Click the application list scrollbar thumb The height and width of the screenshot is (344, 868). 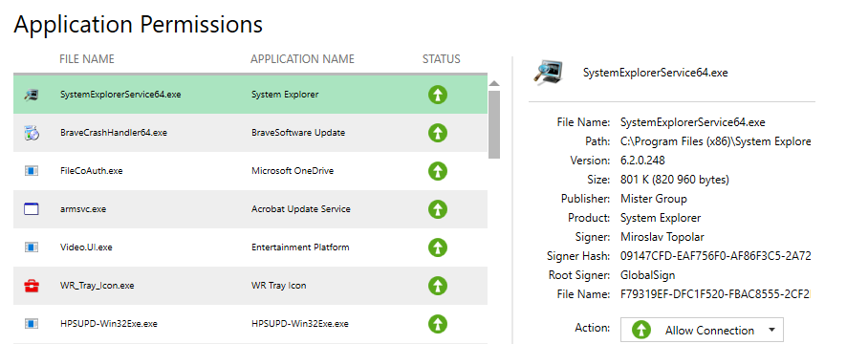(494, 124)
